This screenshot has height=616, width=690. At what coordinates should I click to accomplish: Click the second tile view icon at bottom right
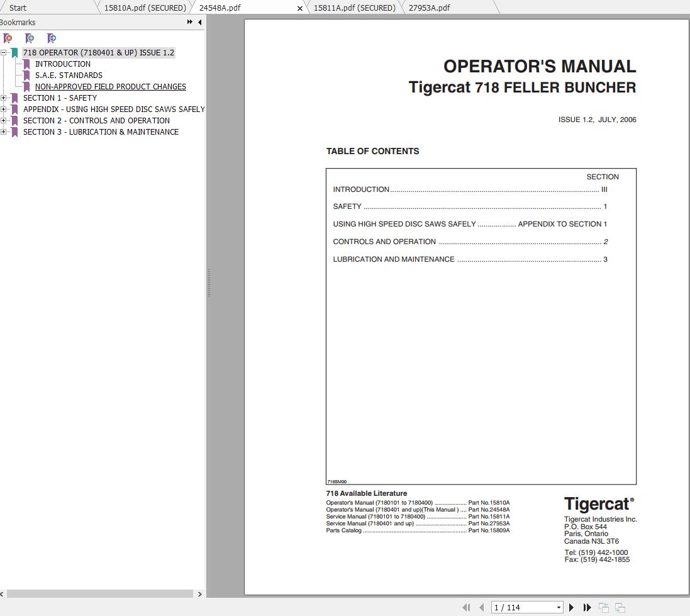[620, 607]
